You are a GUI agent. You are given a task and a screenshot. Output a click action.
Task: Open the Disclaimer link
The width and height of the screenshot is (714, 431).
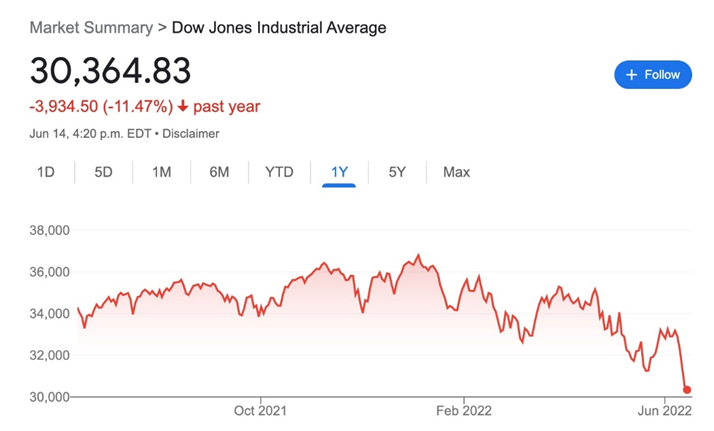click(x=190, y=133)
